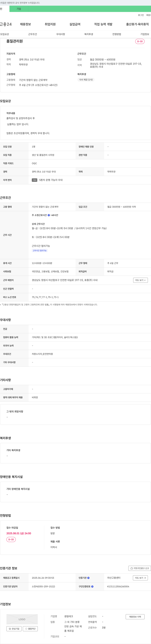Screen dimensions: 151x644
Task: Click the 기타 badge in 자격 면허 row
Action: (x=34, y=180)
